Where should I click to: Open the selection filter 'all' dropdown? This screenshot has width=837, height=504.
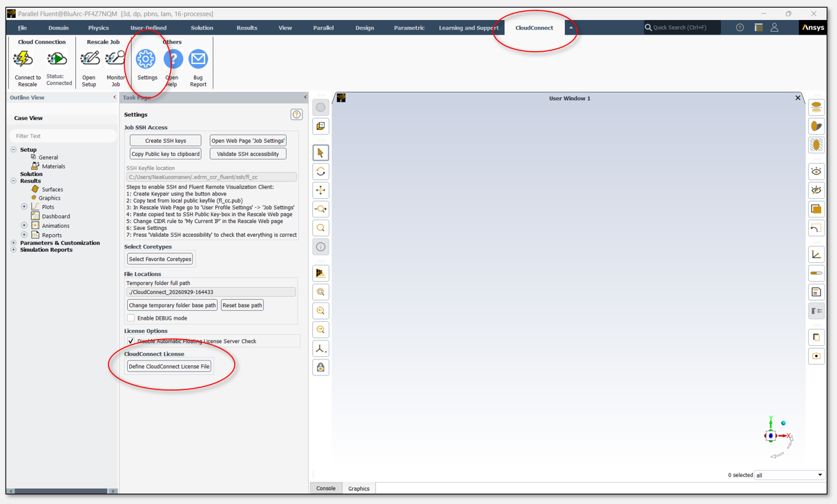point(789,475)
